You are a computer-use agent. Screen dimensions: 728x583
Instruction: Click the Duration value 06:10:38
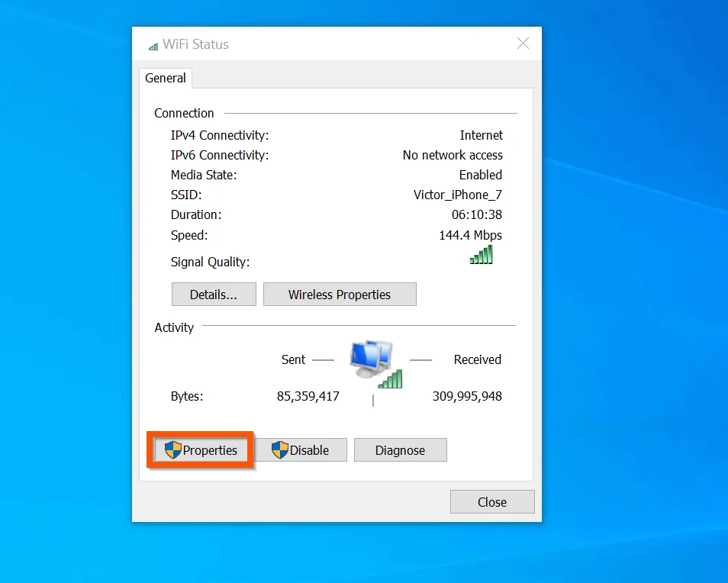tap(476, 214)
